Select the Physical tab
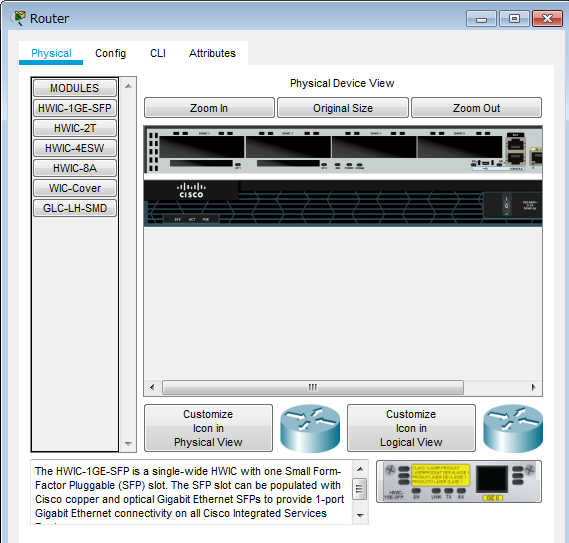The height and width of the screenshot is (543, 569). 51,53
